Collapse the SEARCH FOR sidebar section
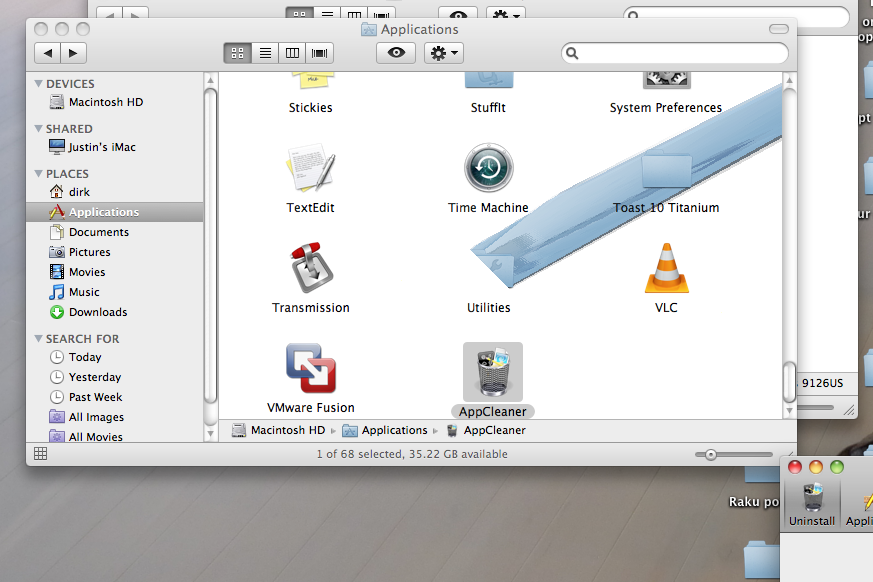Image resolution: width=873 pixels, height=582 pixels. (x=38, y=339)
